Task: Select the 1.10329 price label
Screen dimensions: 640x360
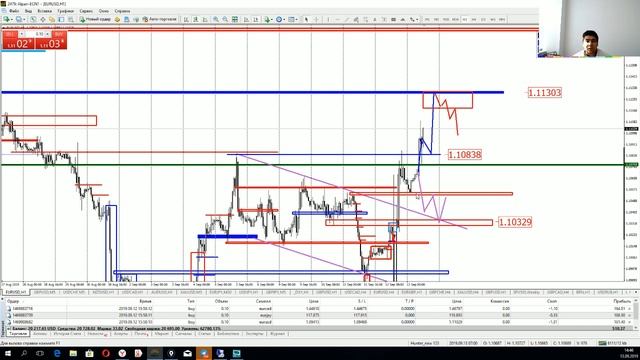Action: click(515, 222)
